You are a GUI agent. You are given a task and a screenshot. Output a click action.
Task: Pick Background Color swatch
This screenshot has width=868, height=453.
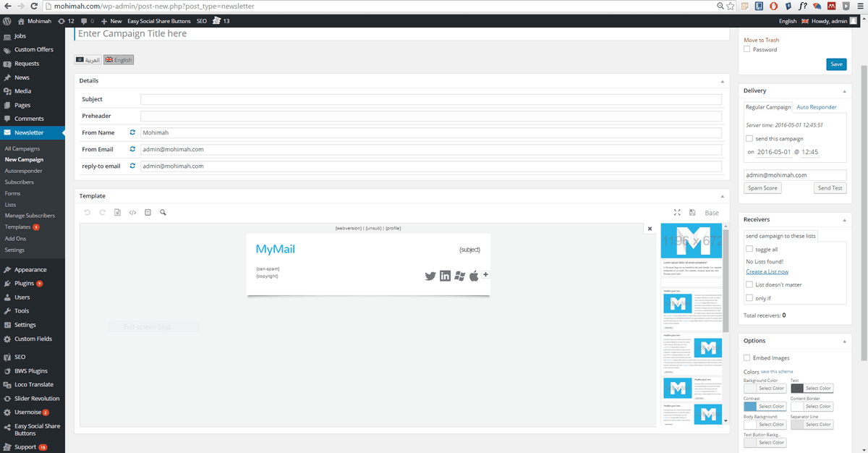(750, 388)
